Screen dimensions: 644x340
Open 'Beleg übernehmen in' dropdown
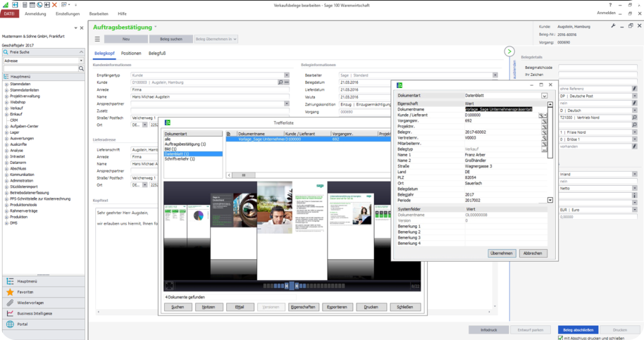(216, 39)
